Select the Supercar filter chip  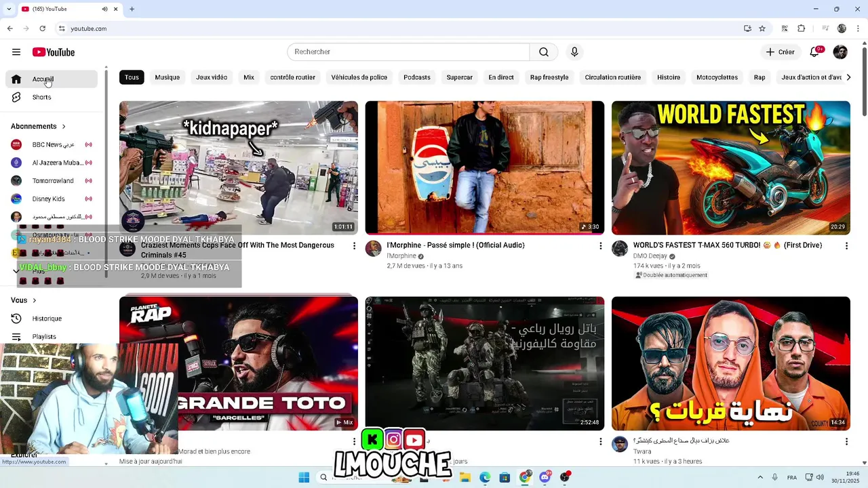[459, 77]
